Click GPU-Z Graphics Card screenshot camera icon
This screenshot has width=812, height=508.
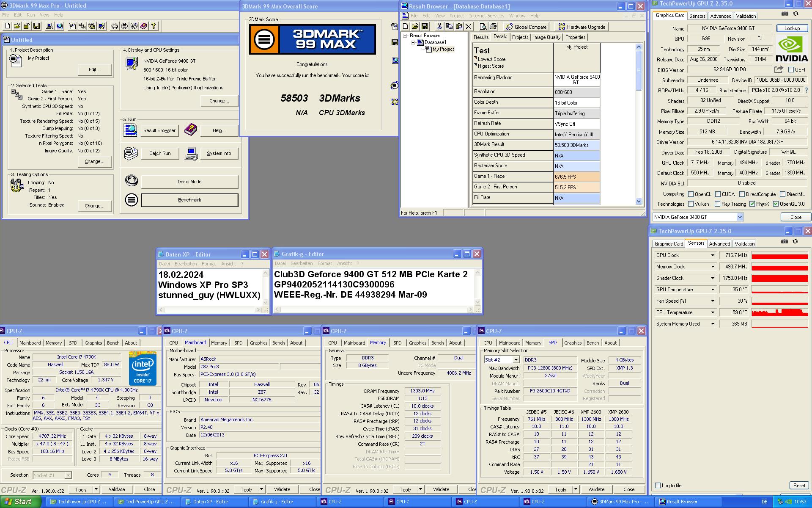785,14
